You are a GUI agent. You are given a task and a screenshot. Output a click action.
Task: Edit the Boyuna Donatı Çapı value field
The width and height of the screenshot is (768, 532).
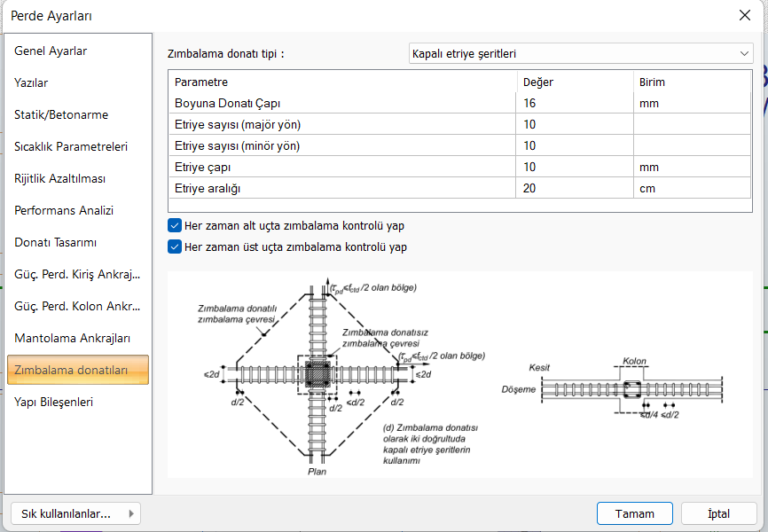pyautogui.click(x=574, y=103)
